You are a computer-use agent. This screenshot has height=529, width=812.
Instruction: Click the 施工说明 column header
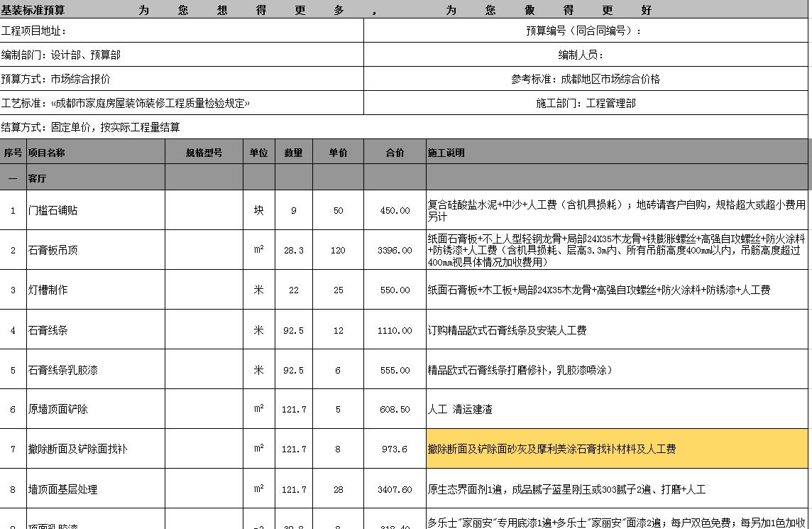tap(617, 153)
